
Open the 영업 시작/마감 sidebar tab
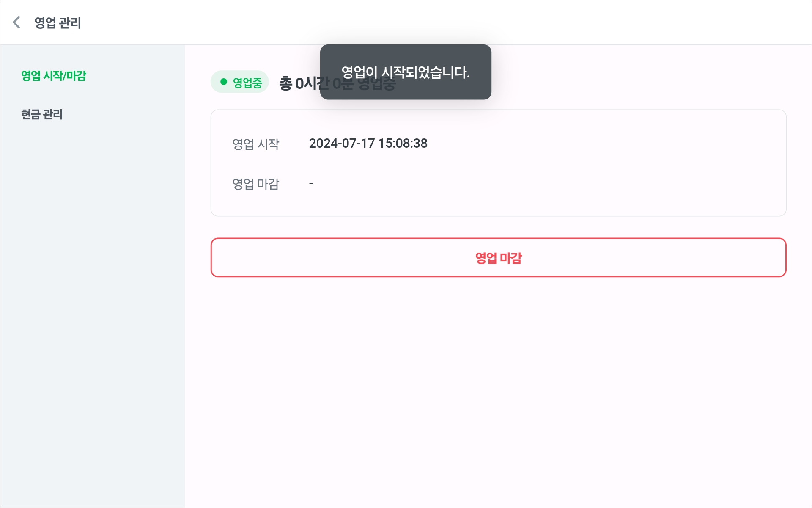pos(54,76)
